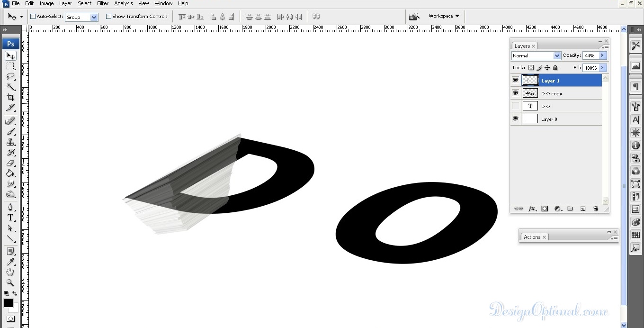The width and height of the screenshot is (644, 328).
Task: Open the Histogram panel from dock
Action: tap(635, 66)
